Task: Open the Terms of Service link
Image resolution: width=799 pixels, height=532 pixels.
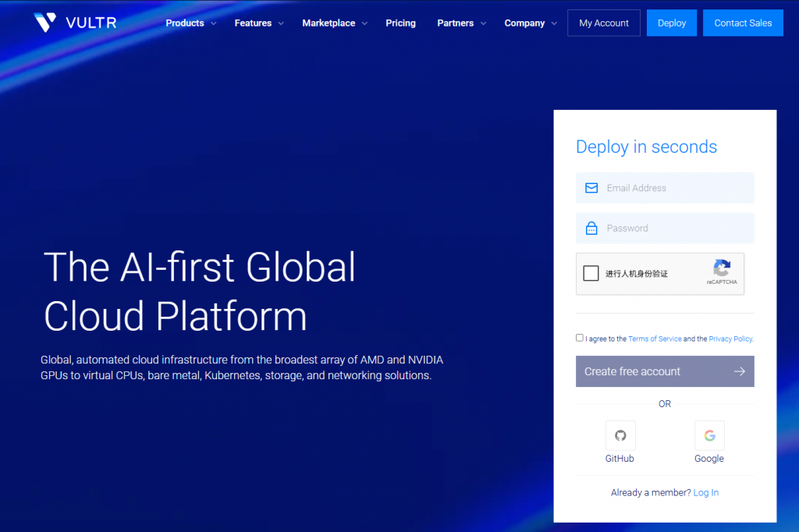Action: [x=655, y=339]
